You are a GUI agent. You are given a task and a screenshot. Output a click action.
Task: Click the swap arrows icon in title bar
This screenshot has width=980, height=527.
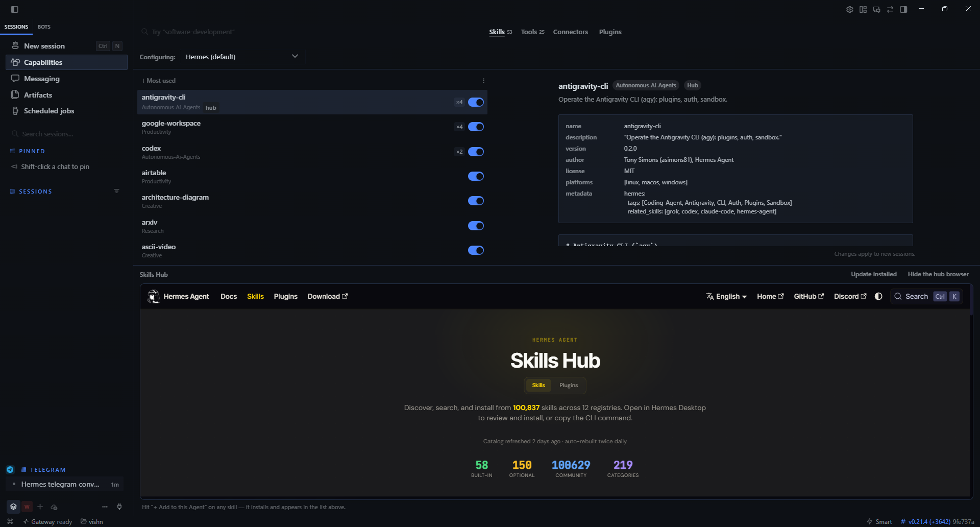point(890,9)
